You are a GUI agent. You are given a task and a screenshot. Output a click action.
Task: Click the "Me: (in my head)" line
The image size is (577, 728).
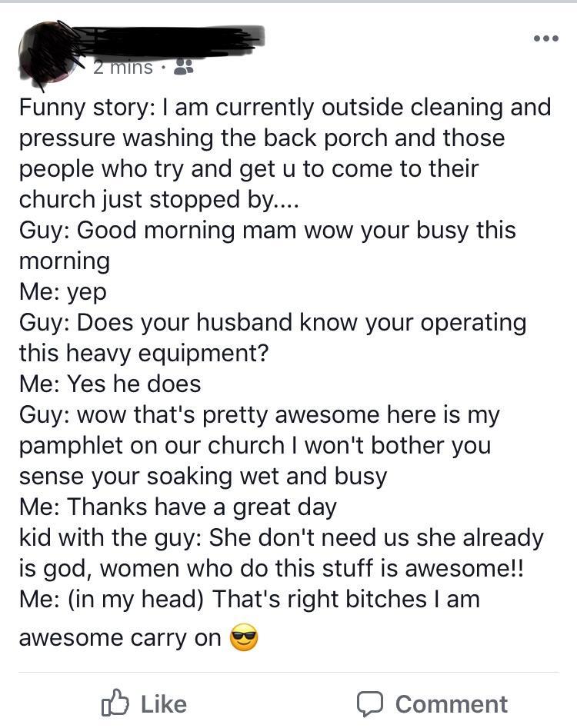click(x=249, y=600)
